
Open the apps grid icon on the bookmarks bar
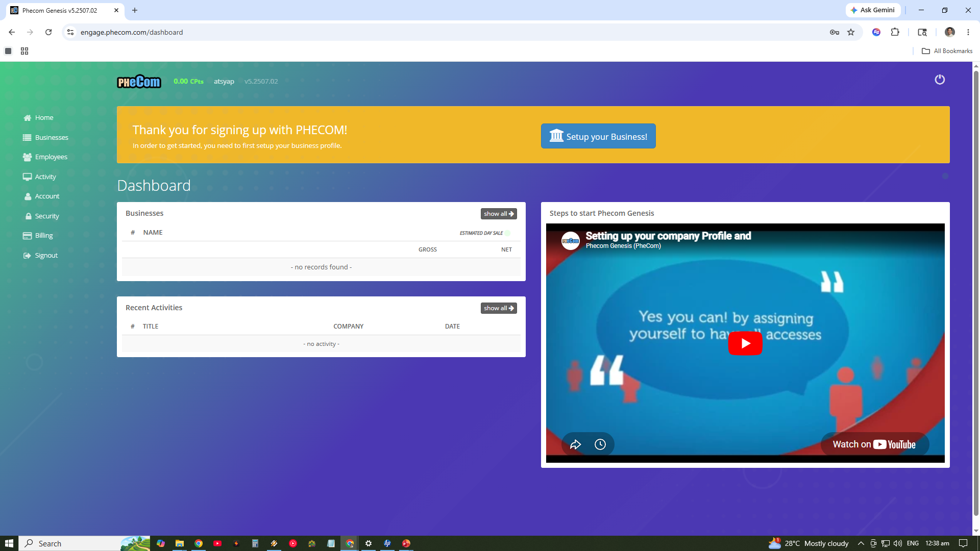click(24, 51)
